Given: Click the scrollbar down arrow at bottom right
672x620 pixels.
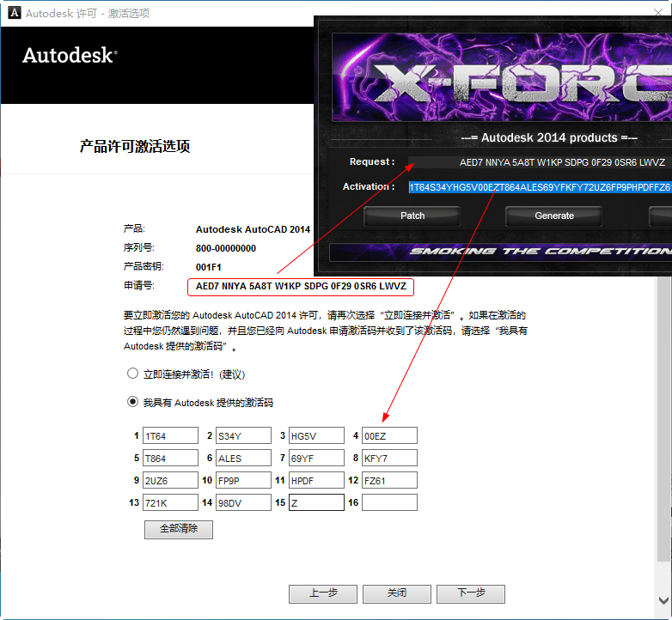Looking at the screenshot, I should pos(663,600).
